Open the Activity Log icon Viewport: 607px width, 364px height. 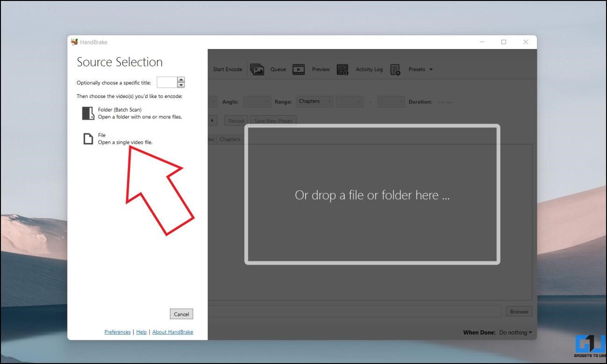point(343,70)
